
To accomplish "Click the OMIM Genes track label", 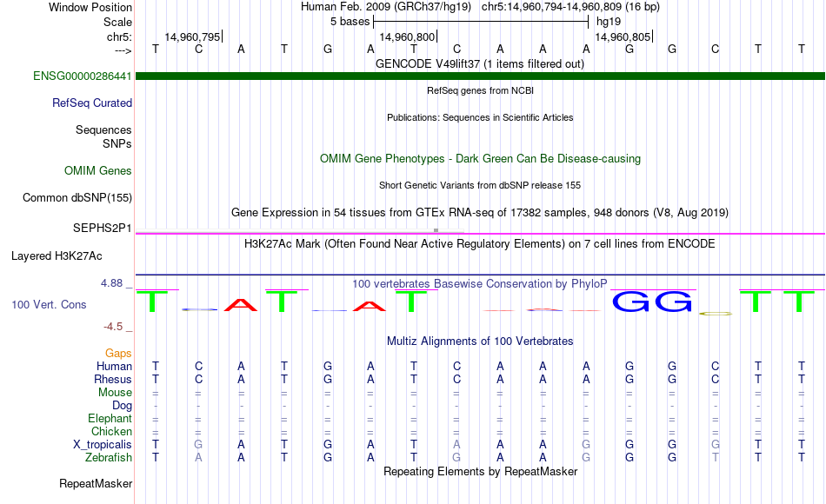I will tap(98, 170).
